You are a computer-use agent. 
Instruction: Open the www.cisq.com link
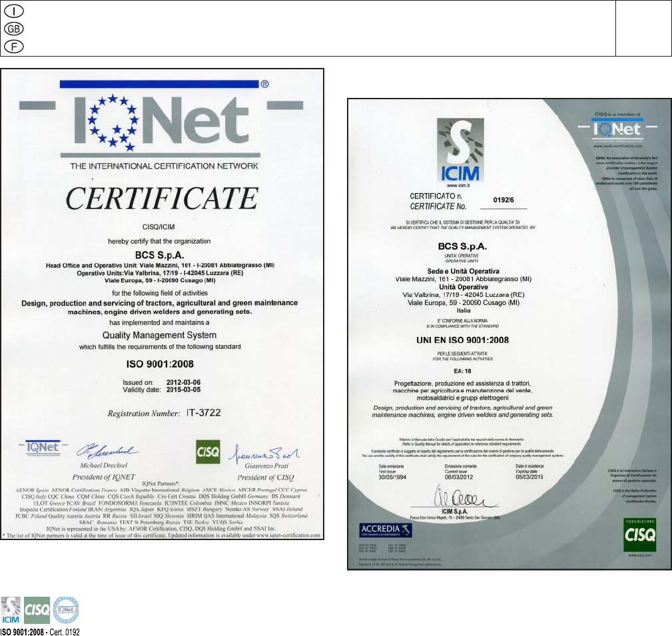pyautogui.click(x=640, y=555)
